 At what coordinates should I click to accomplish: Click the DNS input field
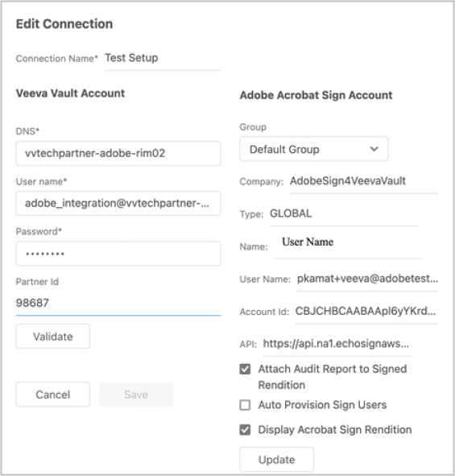click(x=118, y=153)
